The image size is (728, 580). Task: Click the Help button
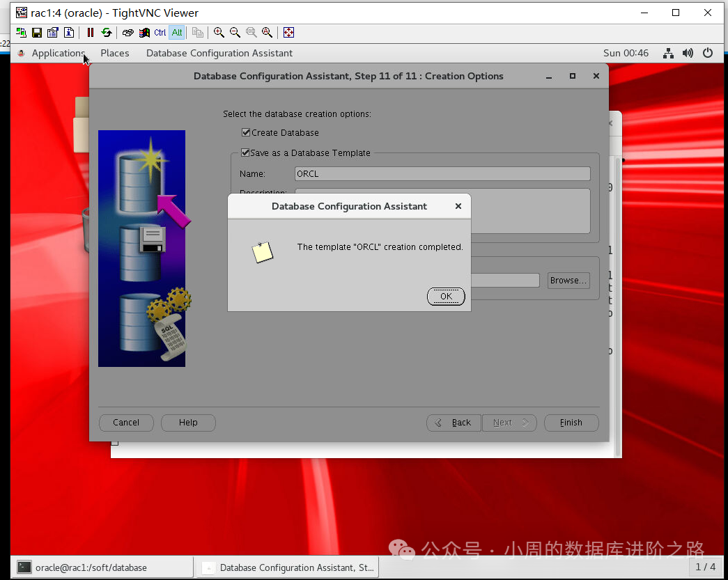click(188, 423)
